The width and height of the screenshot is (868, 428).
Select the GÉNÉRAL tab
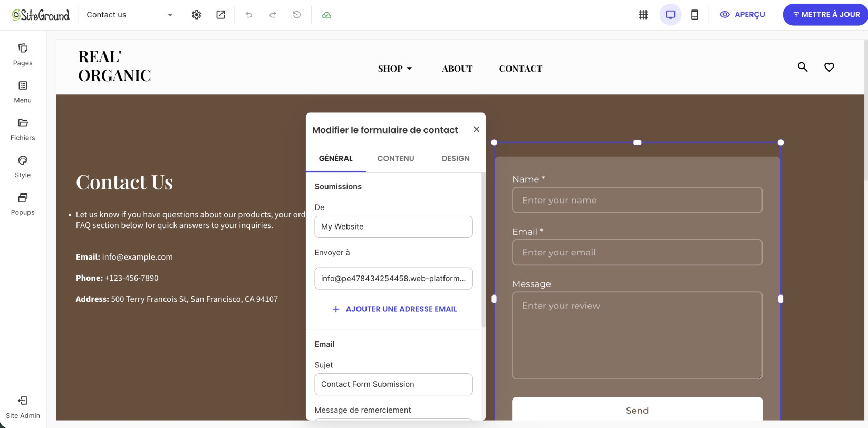(336, 158)
